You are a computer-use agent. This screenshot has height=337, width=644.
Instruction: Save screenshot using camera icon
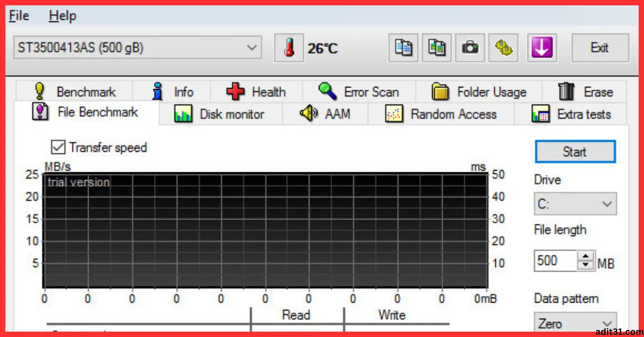point(470,48)
